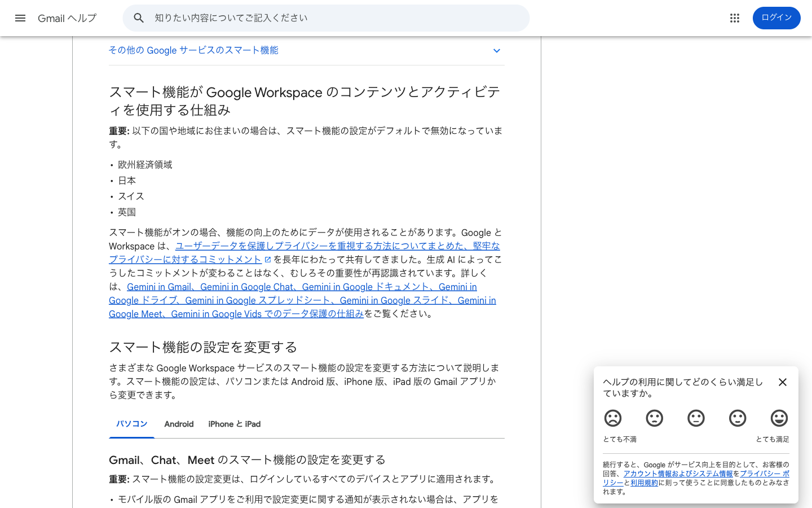Open the main hamburger menu
Screen dimensions: 812x508
point(20,18)
